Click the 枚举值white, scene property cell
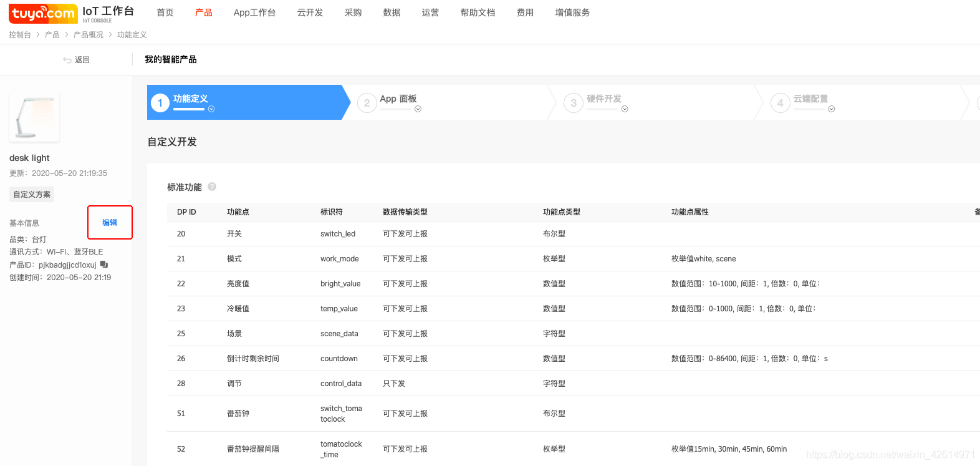This screenshot has height=466, width=980. [704, 259]
